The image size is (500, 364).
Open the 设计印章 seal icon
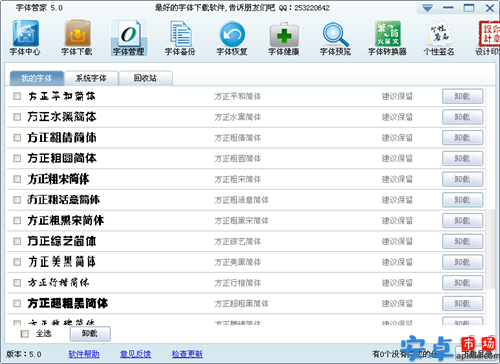(x=488, y=37)
